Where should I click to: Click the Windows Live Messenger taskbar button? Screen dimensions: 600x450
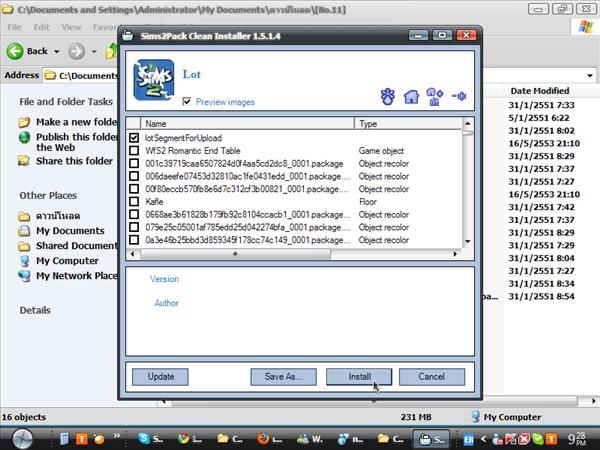[310, 439]
